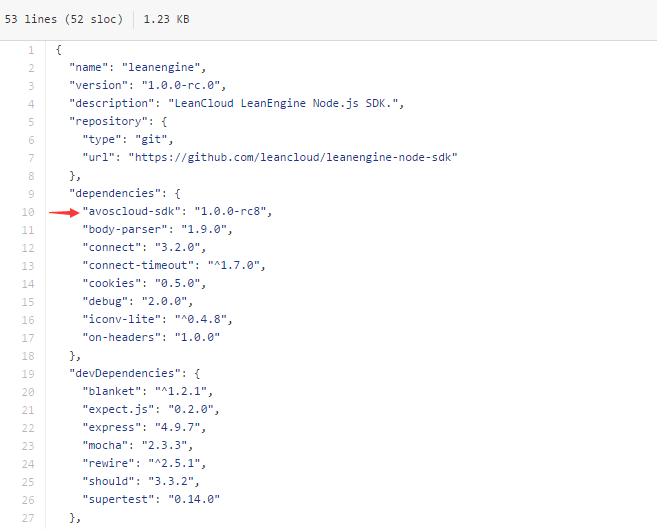
Task: Select line number 9 for dependencies
Action: tap(31, 195)
